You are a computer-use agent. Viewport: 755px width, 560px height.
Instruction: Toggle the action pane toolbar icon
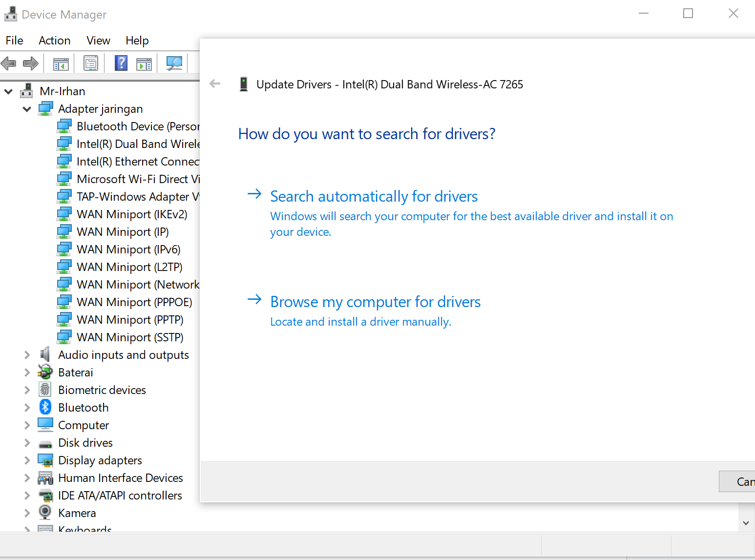point(144,63)
